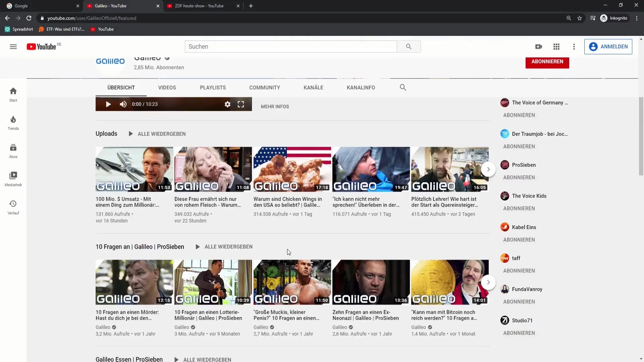This screenshot has width=644, height=362.
Task: Open the YouTube apps grid icon
Action: [x=556, y=47]
